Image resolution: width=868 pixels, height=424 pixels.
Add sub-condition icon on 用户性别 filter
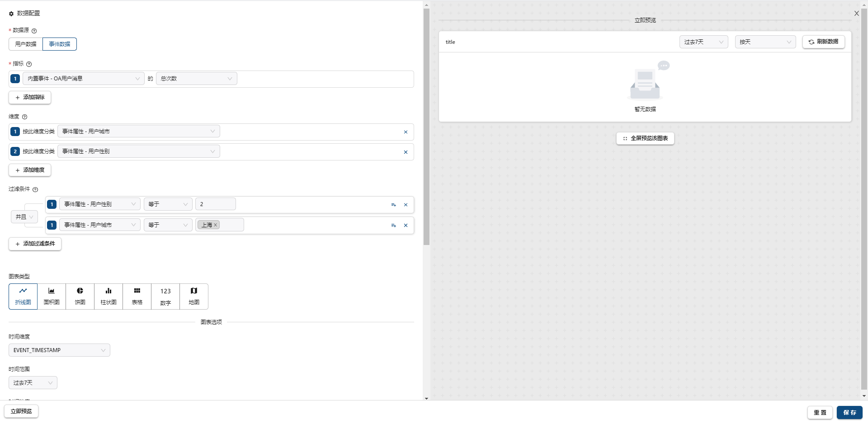[x=393, y=205]
